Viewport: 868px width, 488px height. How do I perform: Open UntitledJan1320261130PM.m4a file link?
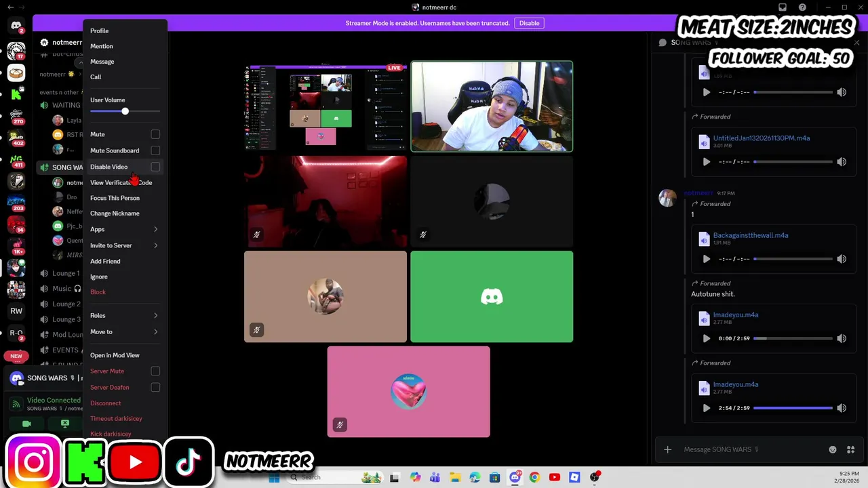pos(761,138)
